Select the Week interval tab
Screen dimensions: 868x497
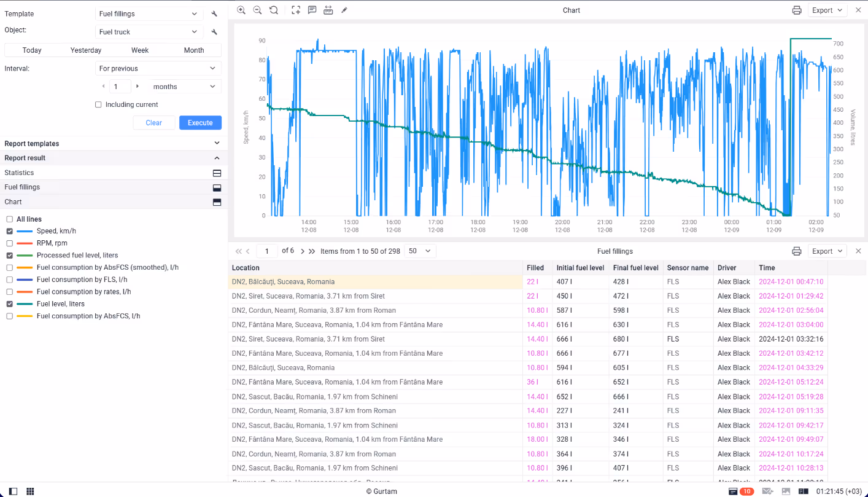click(x=140, y=50)
